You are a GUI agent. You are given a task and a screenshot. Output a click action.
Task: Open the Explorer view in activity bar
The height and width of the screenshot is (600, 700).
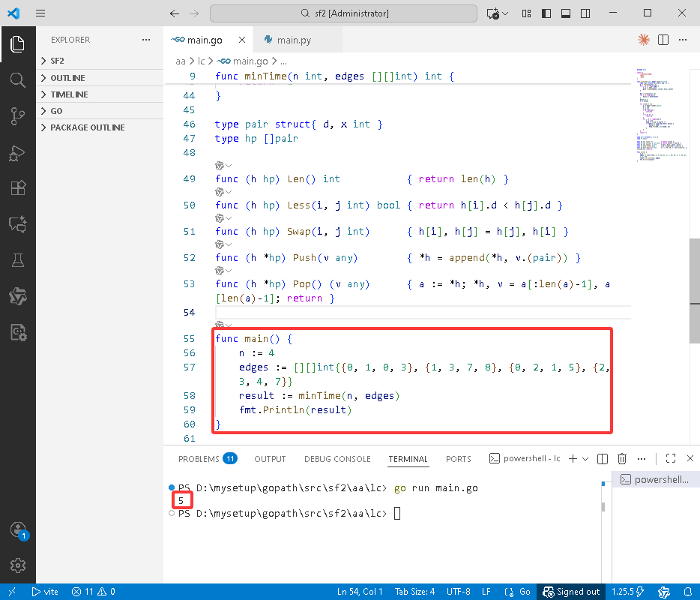(x=17, y=43)
